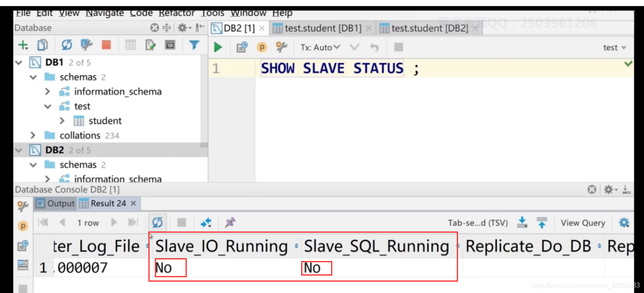Expand the student table node
The image size is (644, 293).
(x=62, y=121)
